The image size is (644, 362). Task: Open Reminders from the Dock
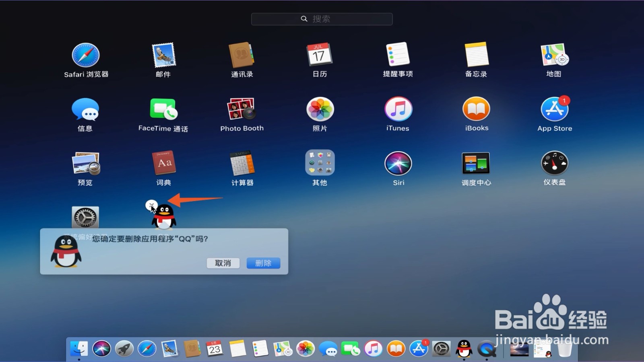[x=260, y=348]
